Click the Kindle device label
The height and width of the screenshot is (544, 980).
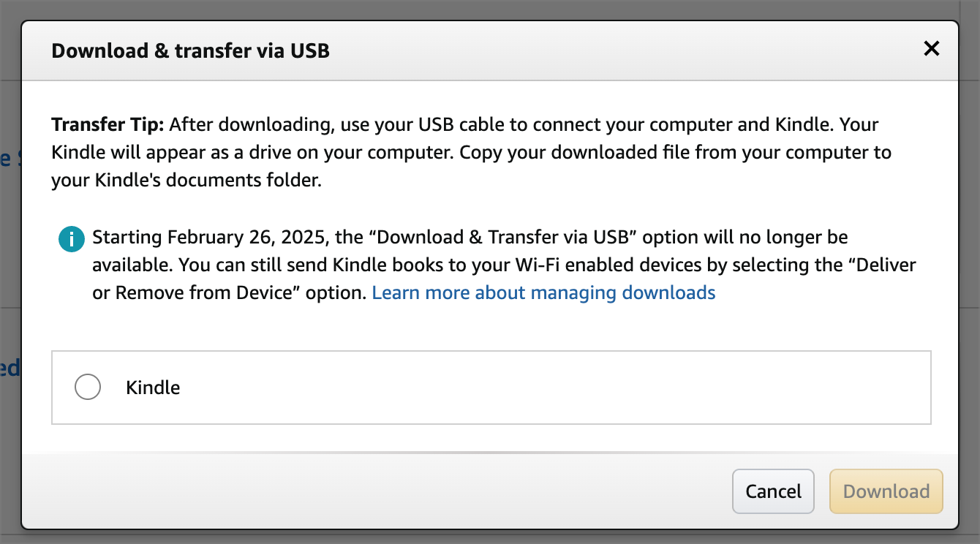click(x=153, y=388)
